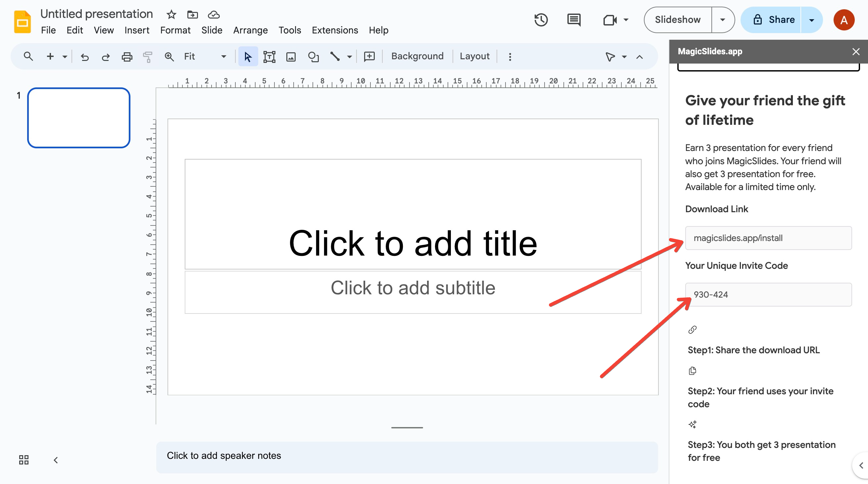The height and width of the screenshot is (484, 868).
Task: Hide the menus with up chevron
Action: pos(639,57)
